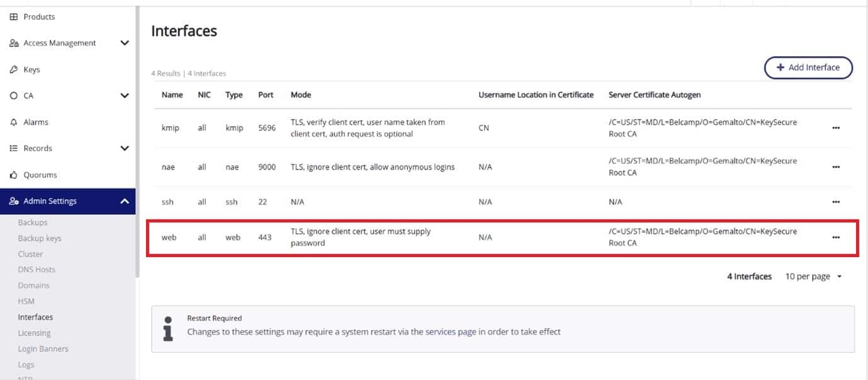This screenshot has width=868, height=380.
Task: Open the kmip row three-dot menu
Action: pos(836,128)
